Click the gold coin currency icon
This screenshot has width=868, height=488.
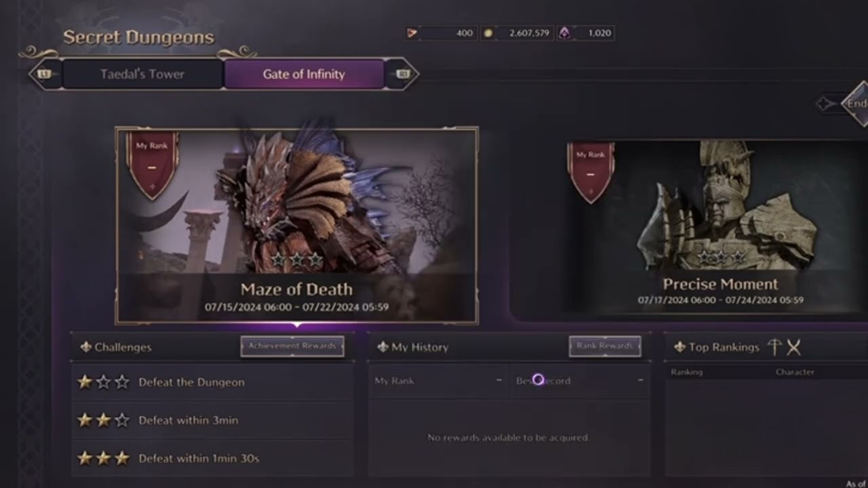(x=488, y=33)
